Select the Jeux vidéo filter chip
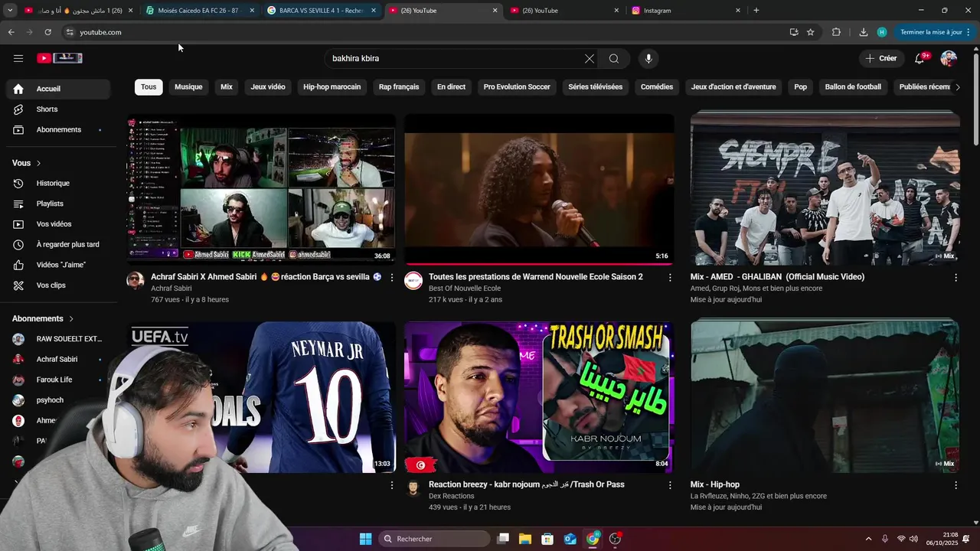 click(x=268, y=87)
